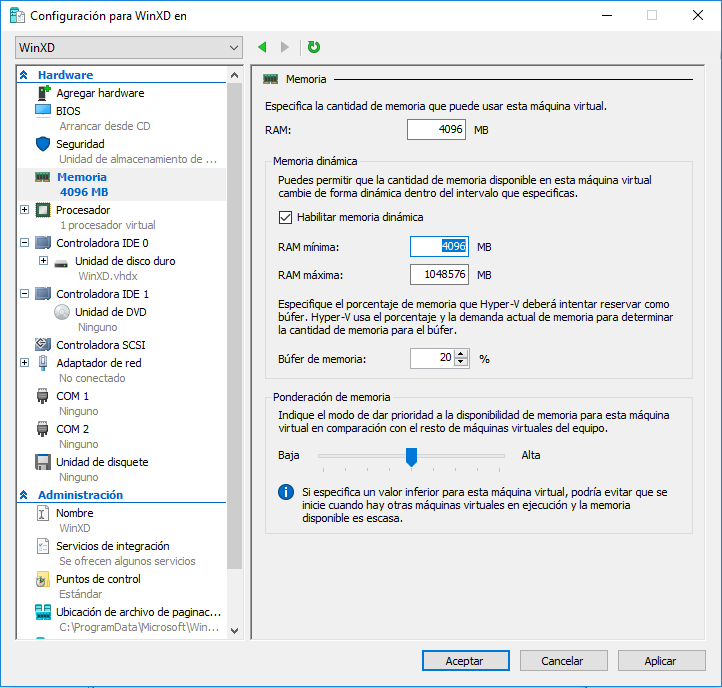The image size is (722, 688).
Task: Click the Adaptador de red icon
Action: pyautogui.click(x=43, y=363)
